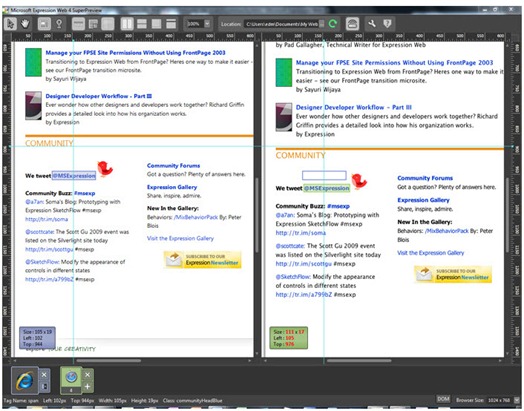Click the green refresh page icon
Screen dimensions: 524x411
(333, 24)
